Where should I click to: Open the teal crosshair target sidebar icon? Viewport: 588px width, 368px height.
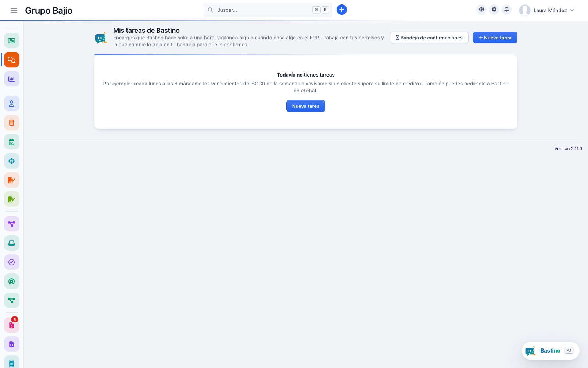[x=12, y=161]
